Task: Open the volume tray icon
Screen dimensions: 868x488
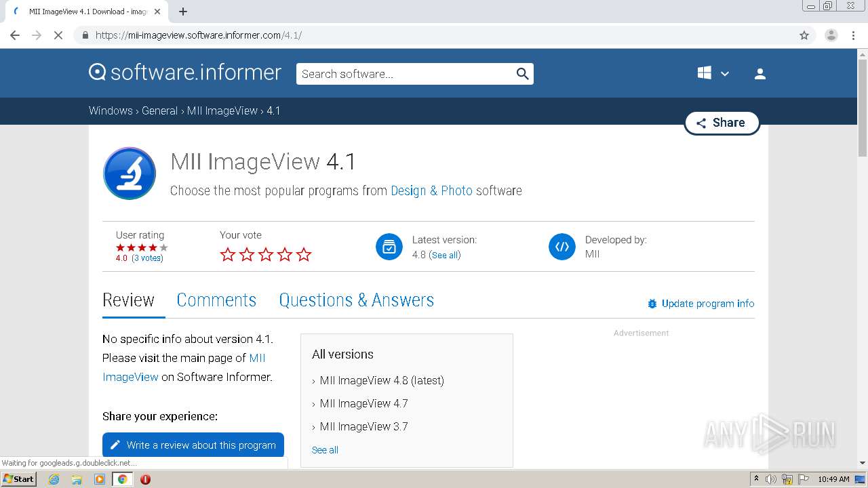Action: click(771, 479)
